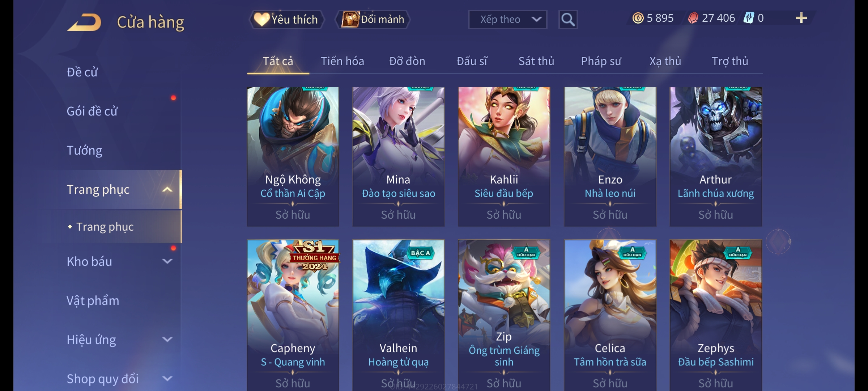The image size is (868, 391).
Task: Switch to the Pháp sư tab
Action: [601, 61]
